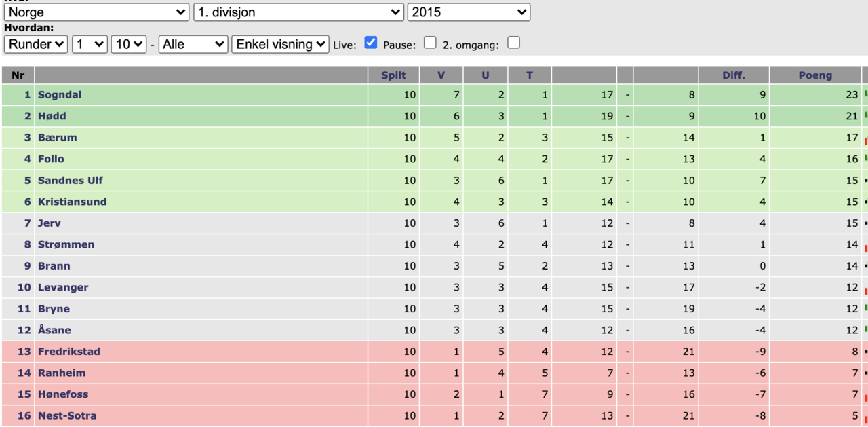Open the Alle matches filter dropdown
Image resolution: width=868 pixels, height=427 pixels.
tap(193, 44)
